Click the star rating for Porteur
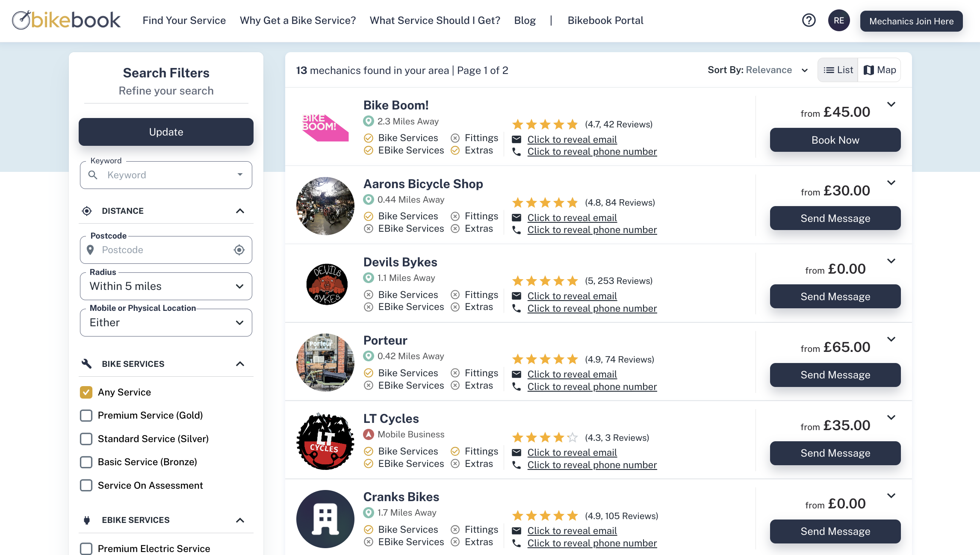 click(x=545, y=359)
